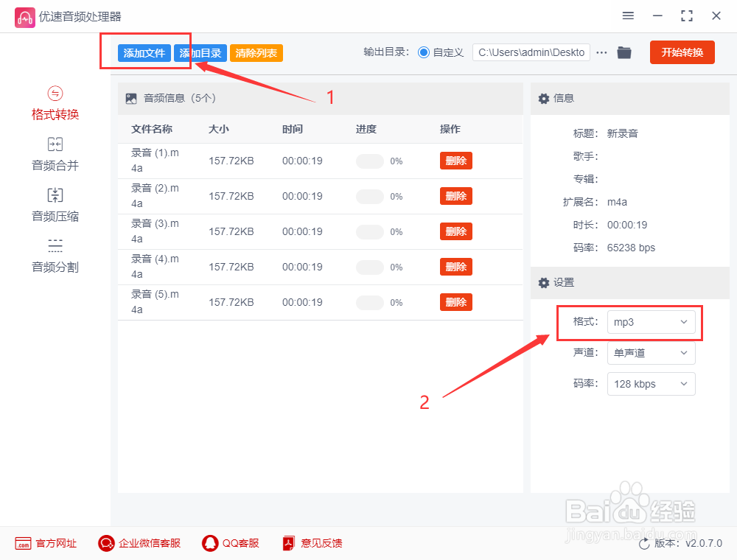Open the 音频分割 audio split section
Screen dimensions: 737x560
(55, 256)
